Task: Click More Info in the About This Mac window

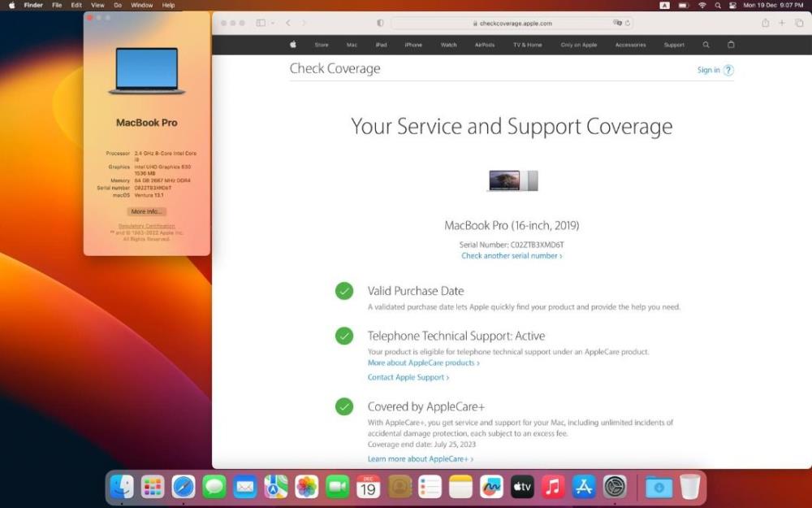Action: (146, 211)
